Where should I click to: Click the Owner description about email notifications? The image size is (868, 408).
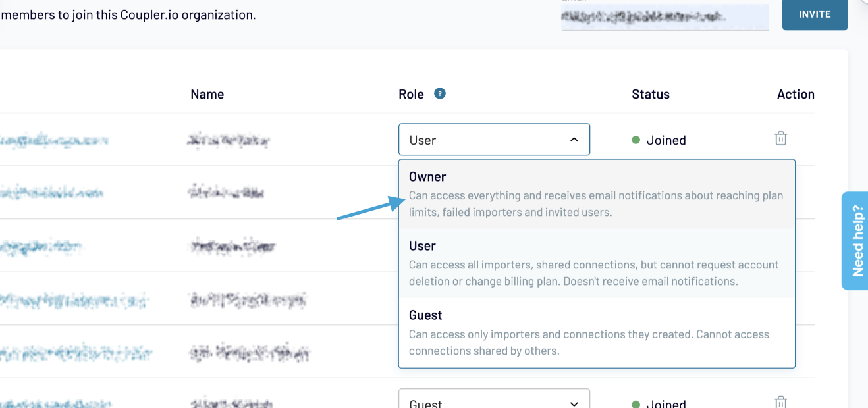click(x=596, y=204)
